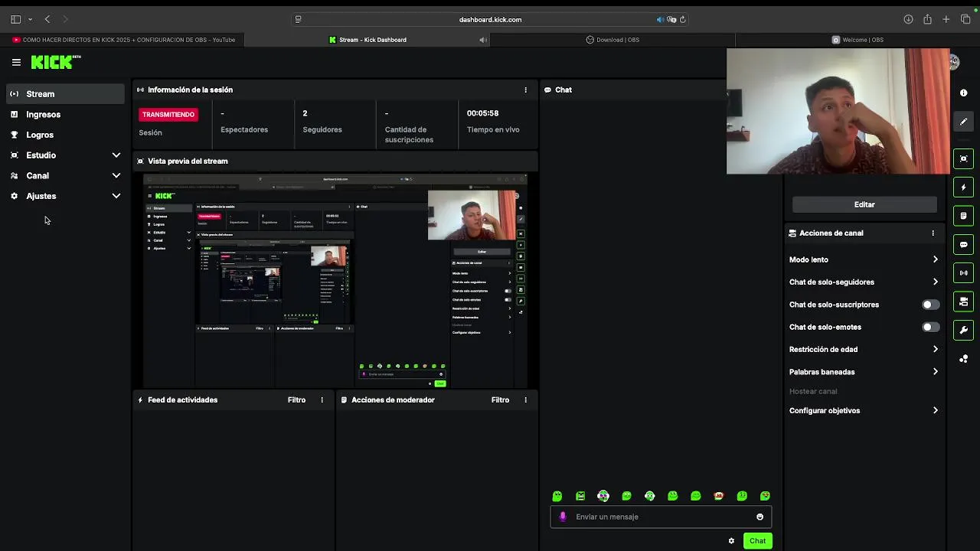Toggle the lightning activity feed icon in right toolbar
Screen dimensions: 980x551
point(964,187)
